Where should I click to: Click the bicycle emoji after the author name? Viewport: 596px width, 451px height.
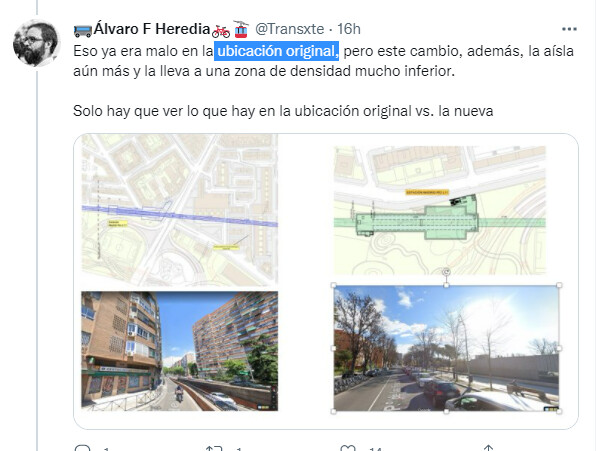point(221,31)
